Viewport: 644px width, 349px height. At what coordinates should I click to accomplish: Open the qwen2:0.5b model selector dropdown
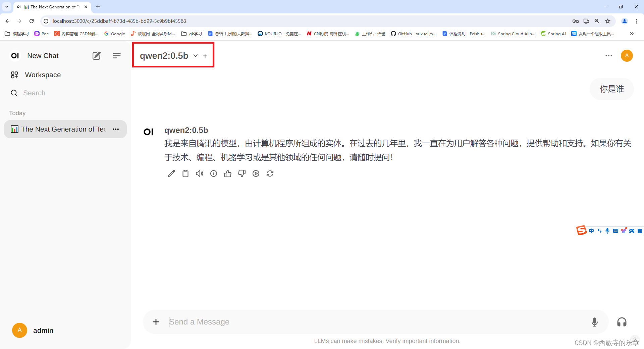coord(196,56)
